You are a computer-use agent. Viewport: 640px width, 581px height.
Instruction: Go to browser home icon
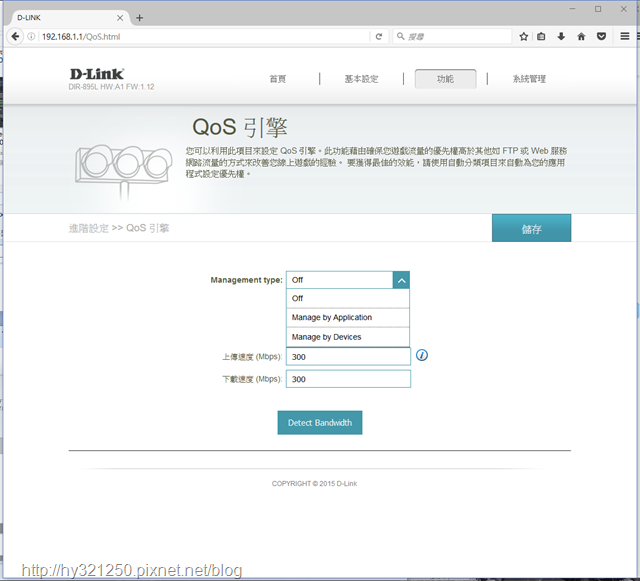(x=581, y=37)
